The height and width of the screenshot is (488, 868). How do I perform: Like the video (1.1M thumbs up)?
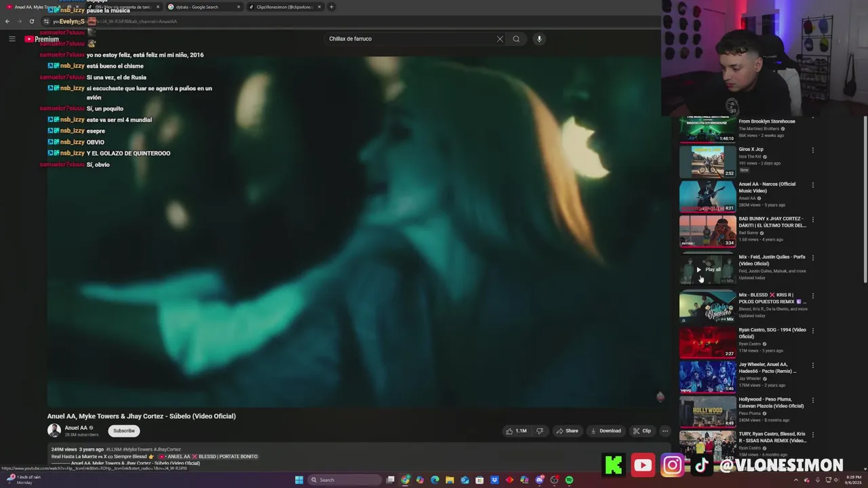pos(517,431)
